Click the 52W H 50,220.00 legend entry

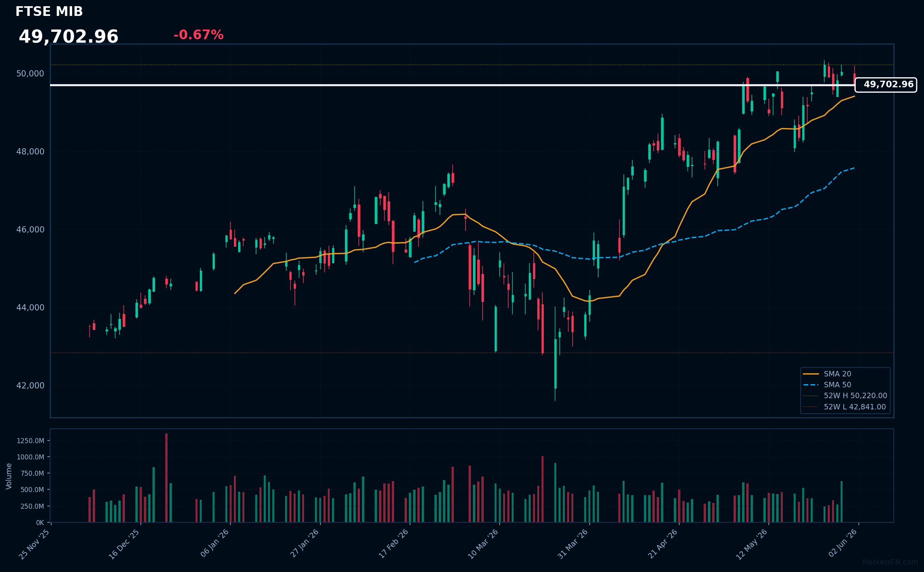click(845, 395)
